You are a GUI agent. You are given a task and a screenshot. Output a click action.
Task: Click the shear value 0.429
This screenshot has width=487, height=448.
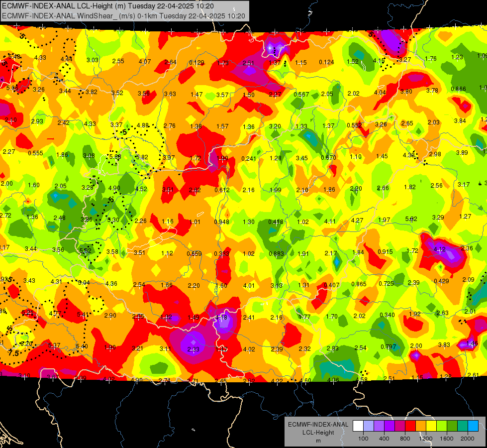coord(441,281)
